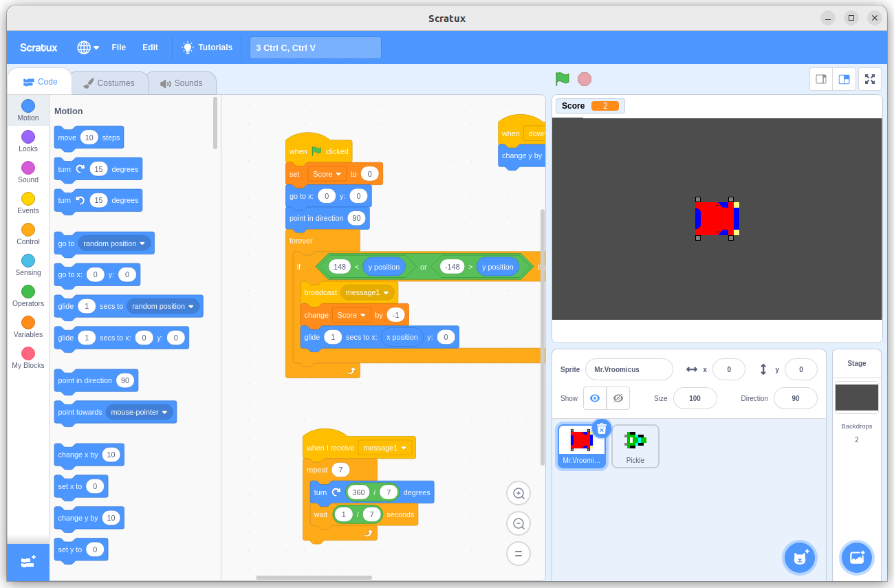This screenshot has height=588, width=894.
Task: Expand random position dropdown in glide block
Action: [163, 306]
